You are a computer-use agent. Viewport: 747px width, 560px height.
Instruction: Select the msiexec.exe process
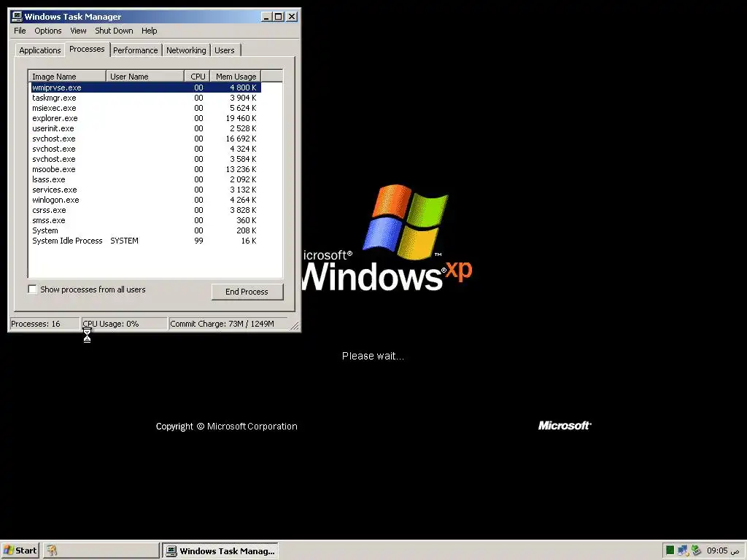(x=145, y=108)
